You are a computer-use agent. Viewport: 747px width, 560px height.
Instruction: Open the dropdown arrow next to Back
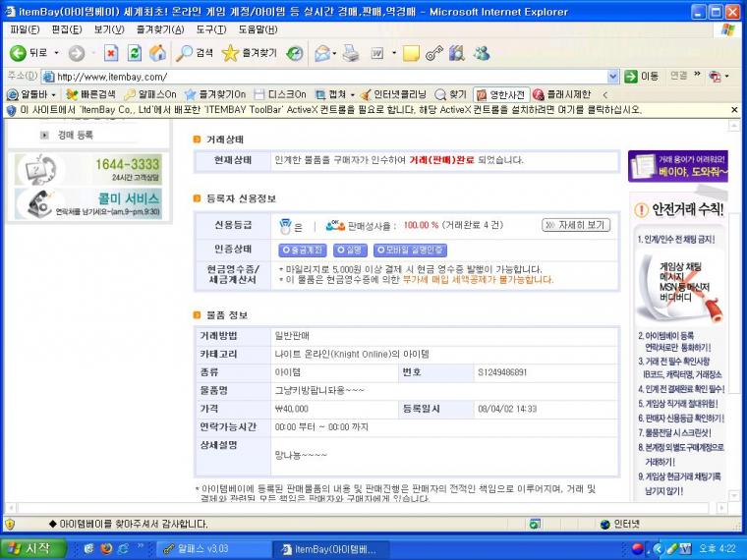click(x=56, y=53)
